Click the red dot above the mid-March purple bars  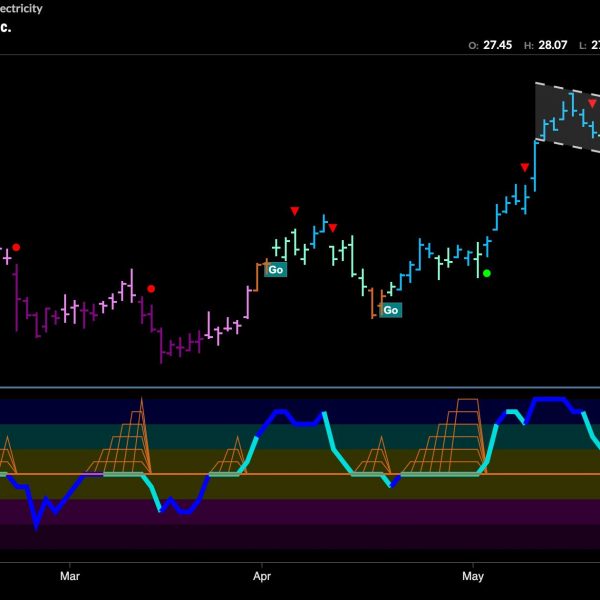click(151, 289)
